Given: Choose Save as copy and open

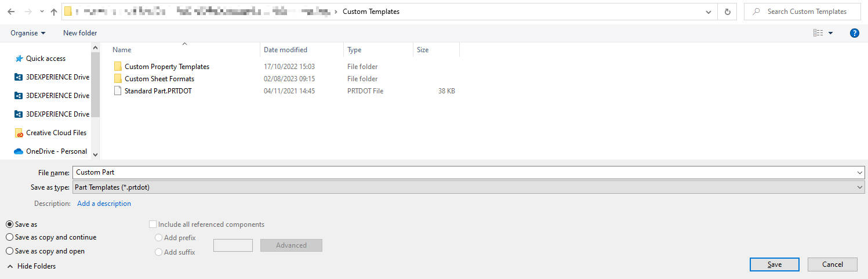Looking at the screenshot, I should point(9,251).
